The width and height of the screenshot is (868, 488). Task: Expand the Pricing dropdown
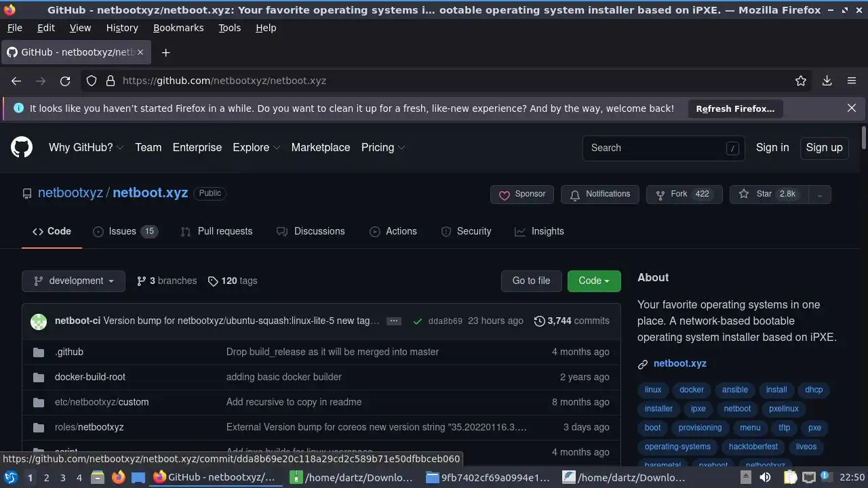point(383,147)
